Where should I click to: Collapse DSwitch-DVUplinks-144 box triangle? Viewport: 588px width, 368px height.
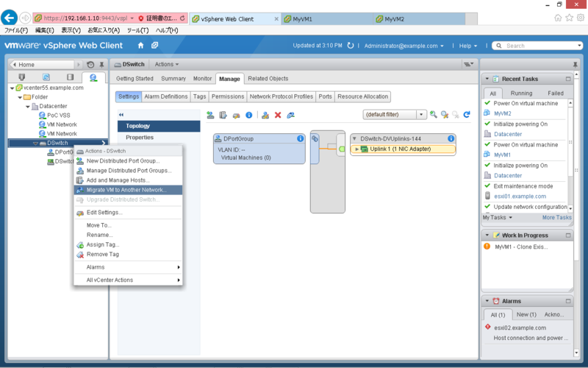354,138
